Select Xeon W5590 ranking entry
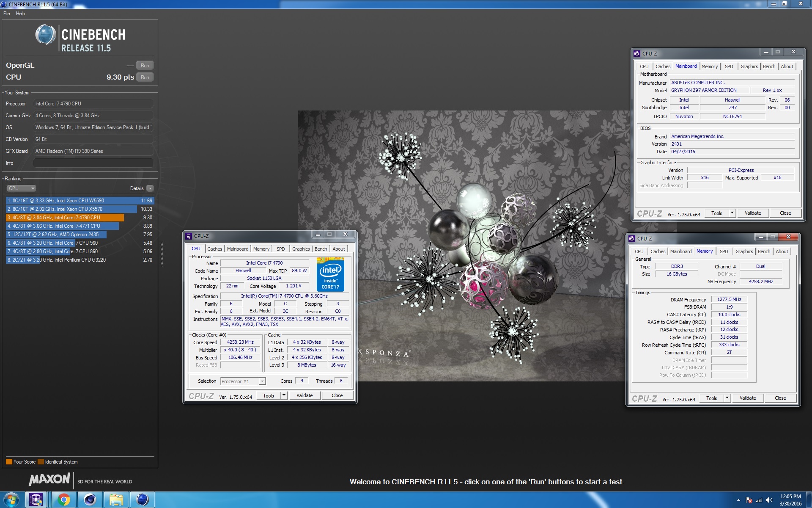This screenshot has height=508, width=812. click(80, 201)
